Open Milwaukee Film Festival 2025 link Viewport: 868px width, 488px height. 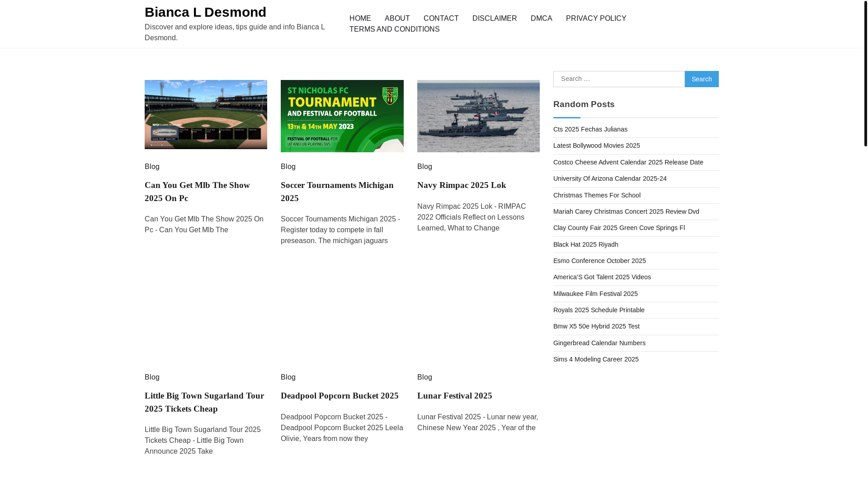595,294
